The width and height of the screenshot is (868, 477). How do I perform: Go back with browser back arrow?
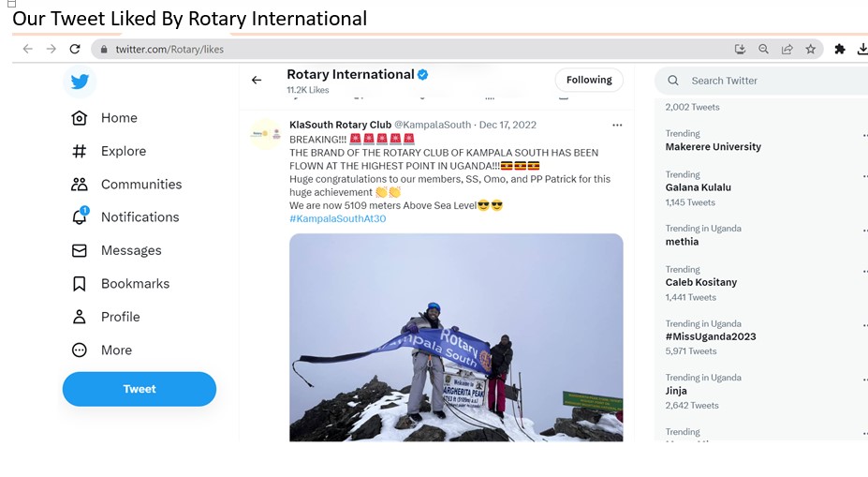[28, 50]
